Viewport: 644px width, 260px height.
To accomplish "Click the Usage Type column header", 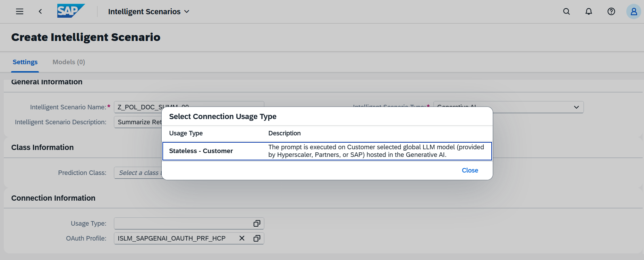I will pos(186,133).
